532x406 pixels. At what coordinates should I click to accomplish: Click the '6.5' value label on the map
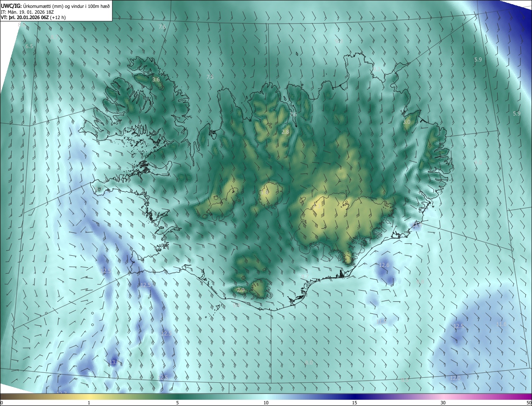(29, 46)
